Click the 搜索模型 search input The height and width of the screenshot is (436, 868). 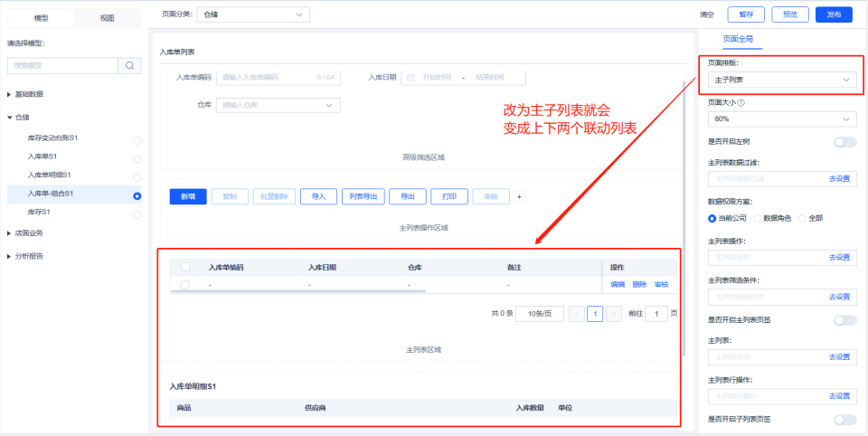pyautogui.click(x=62, y=65)
